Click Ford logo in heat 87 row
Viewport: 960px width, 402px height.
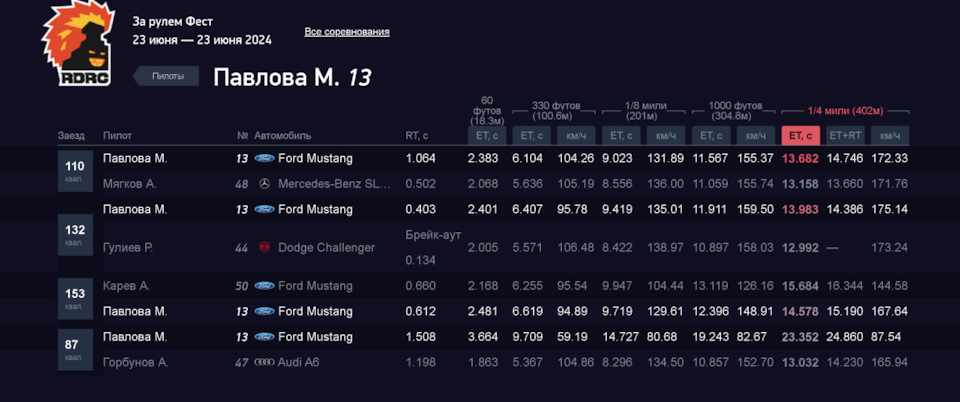click(x=265, y=337)
